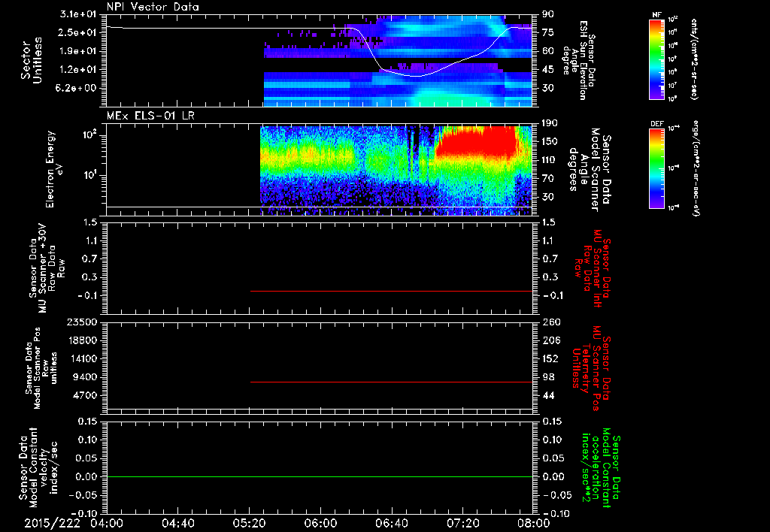Viewport: 770px width, 532px height.
Task: Click the "14100" scanner position tick value
Action: pyautogui.click(x=82, y=358)
